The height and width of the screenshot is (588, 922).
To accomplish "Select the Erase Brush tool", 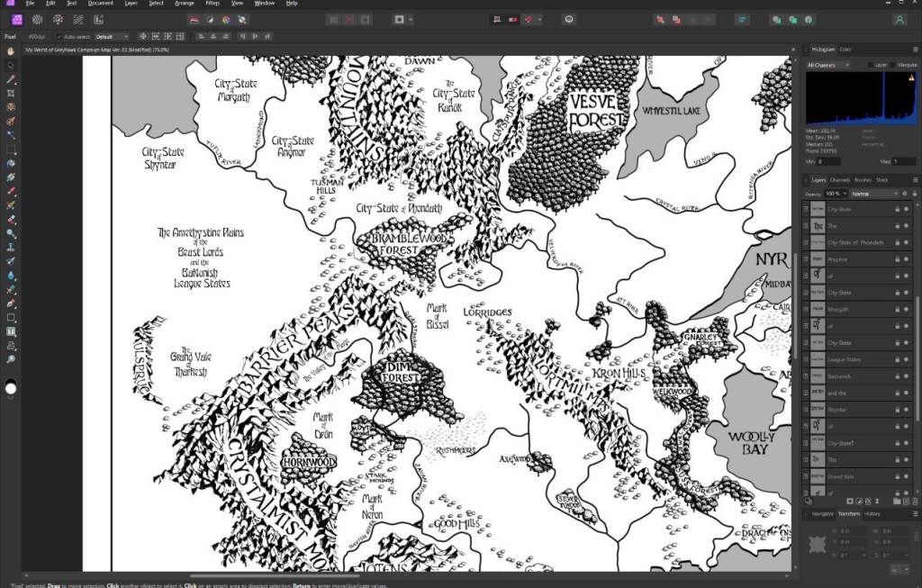I will pos(11,220).
